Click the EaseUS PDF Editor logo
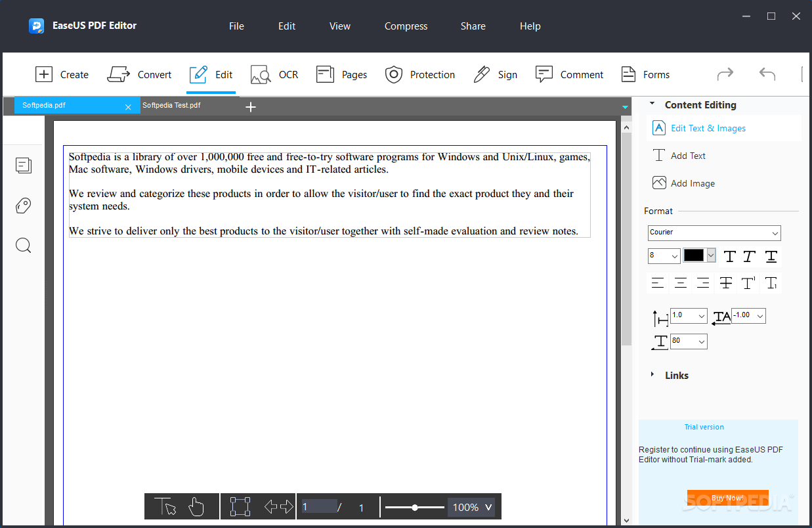 click(36, 26)
